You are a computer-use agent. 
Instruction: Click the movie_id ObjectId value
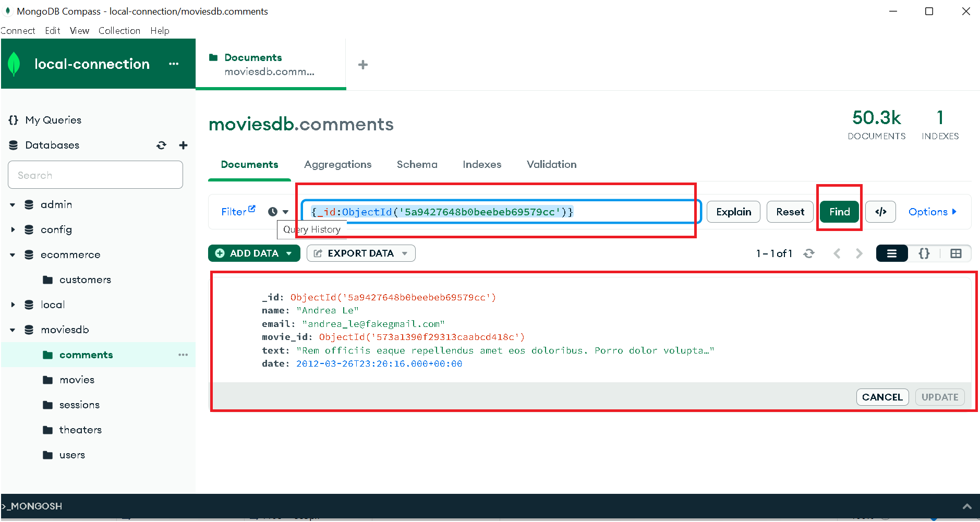(422, 337)
